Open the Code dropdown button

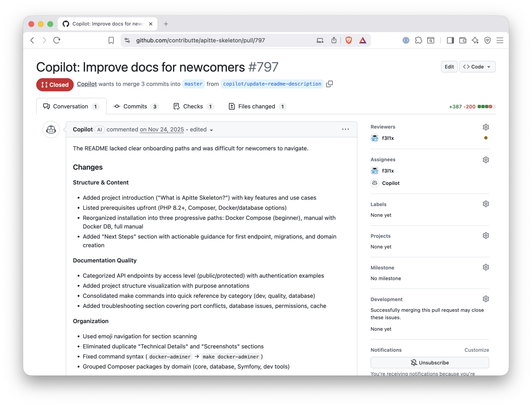[x=477, y=67]
